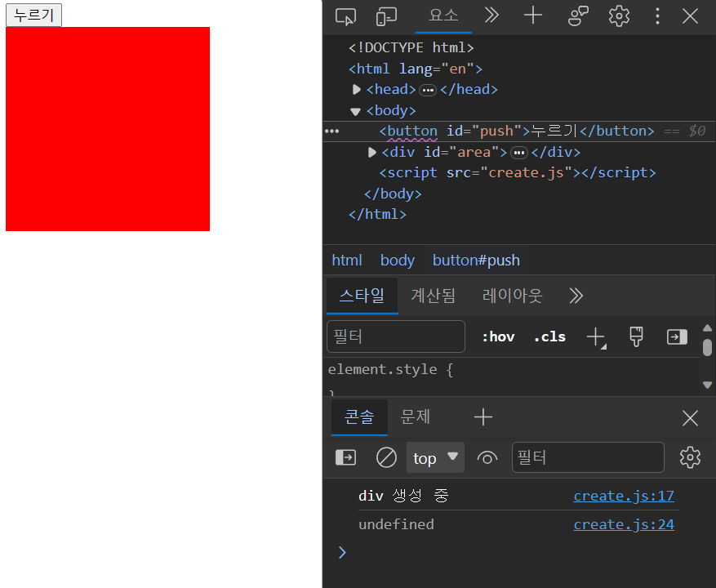Select the closing </html> tag line
Viewport: 716px width, 588px height.
point(377,214)
